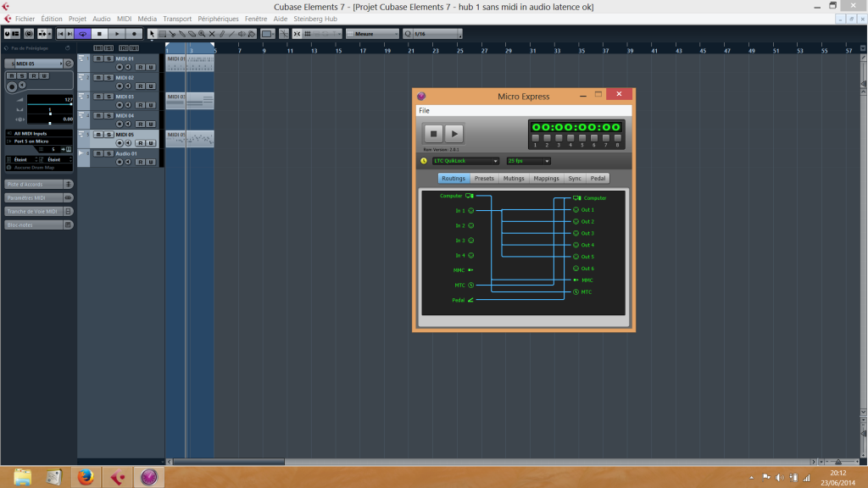
Task: Open the All MIDI Inputs routing dropdown
Action: (x=39, y=133)
